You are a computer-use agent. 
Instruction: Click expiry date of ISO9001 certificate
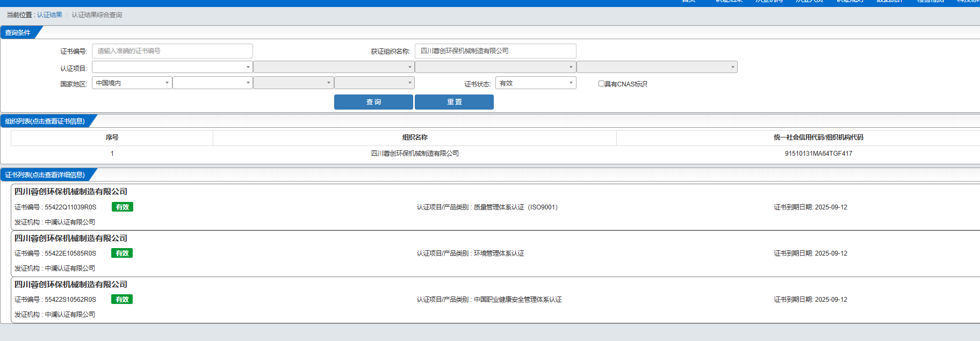click(x=810, y=207)
